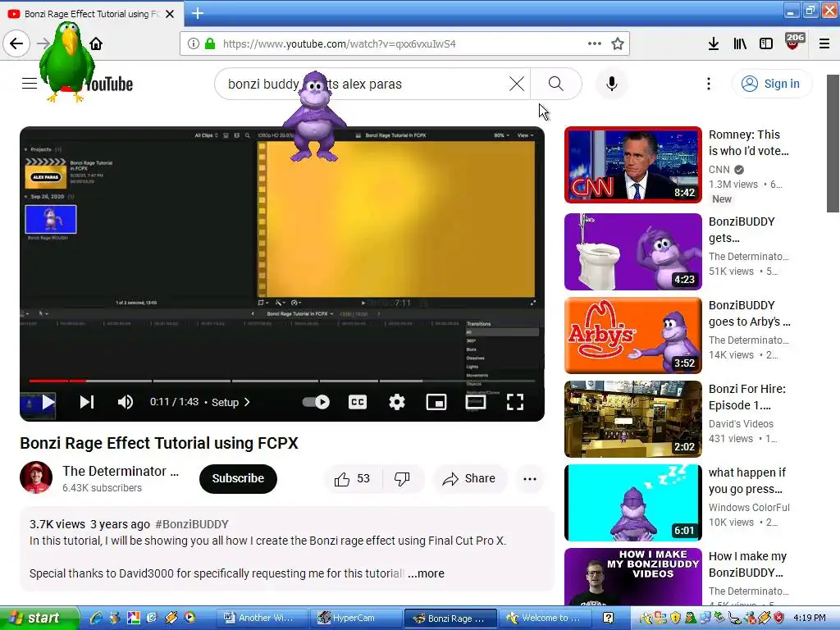Open the CNN Romney video thumbnail

[x=632, y=165]
